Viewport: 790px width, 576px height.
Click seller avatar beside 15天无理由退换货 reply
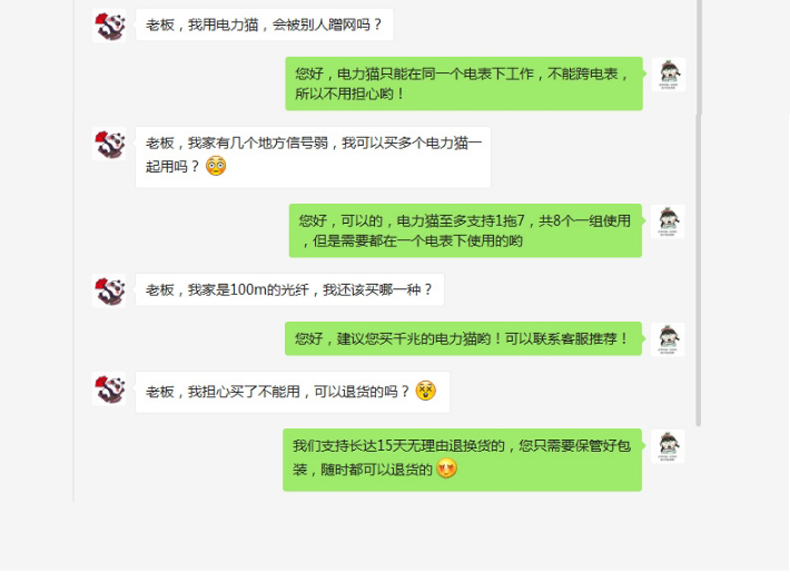[x=668, y=446]
